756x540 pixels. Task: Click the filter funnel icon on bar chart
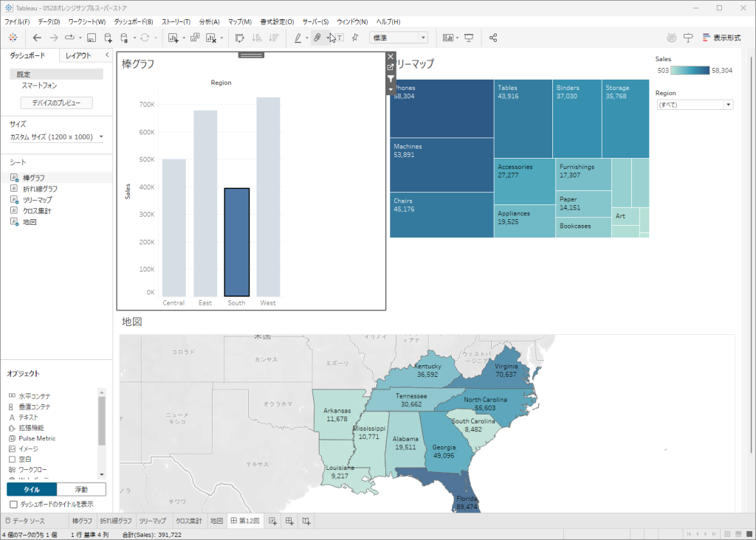pyautogui.click(x=391, y=78)
